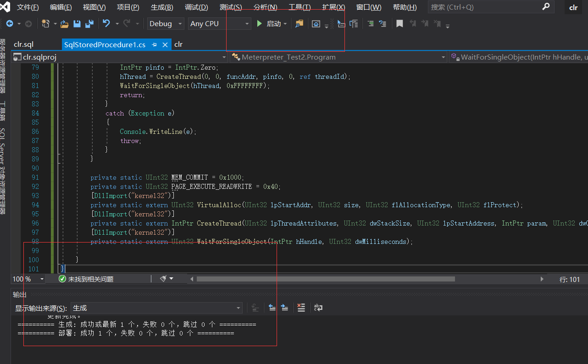Toggle pin on SqlStoredProcedure1.cs tab

[155, 44]
